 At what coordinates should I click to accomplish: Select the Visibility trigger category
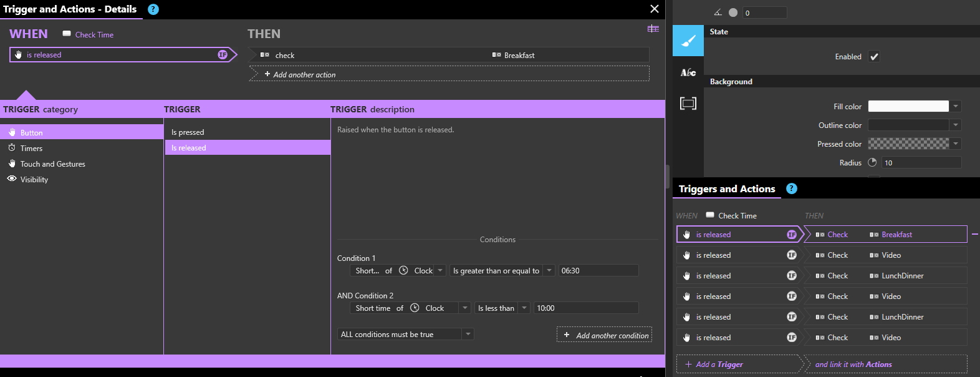(x=82, y=179)
